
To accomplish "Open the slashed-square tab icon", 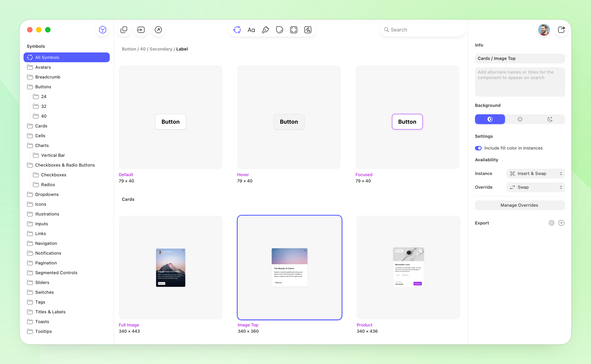I will [x=308, y=30].
